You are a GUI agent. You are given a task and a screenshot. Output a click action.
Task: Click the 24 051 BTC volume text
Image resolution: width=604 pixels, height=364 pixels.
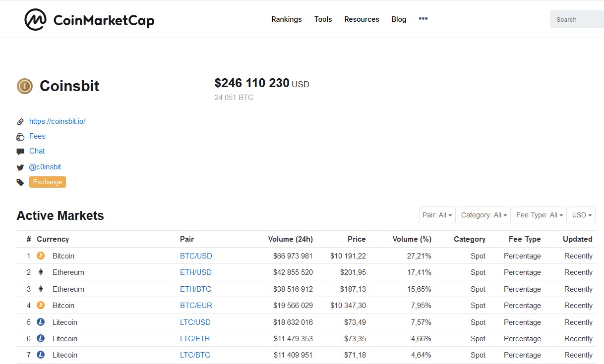234,98
